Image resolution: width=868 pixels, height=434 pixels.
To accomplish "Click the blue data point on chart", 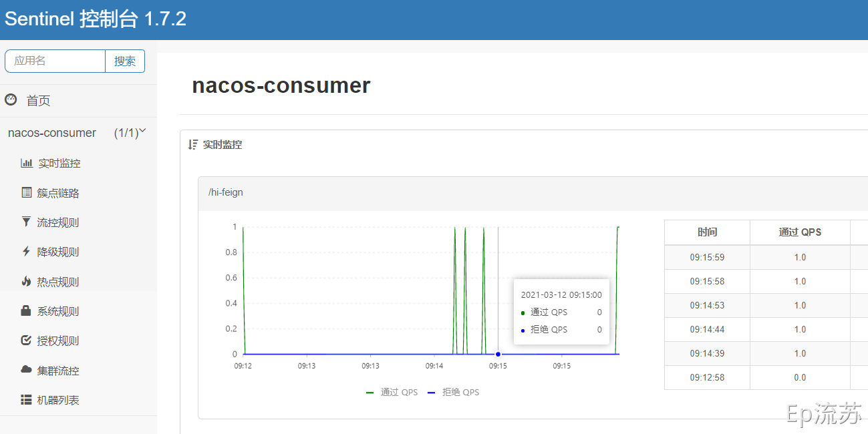I will coord(498,354).
